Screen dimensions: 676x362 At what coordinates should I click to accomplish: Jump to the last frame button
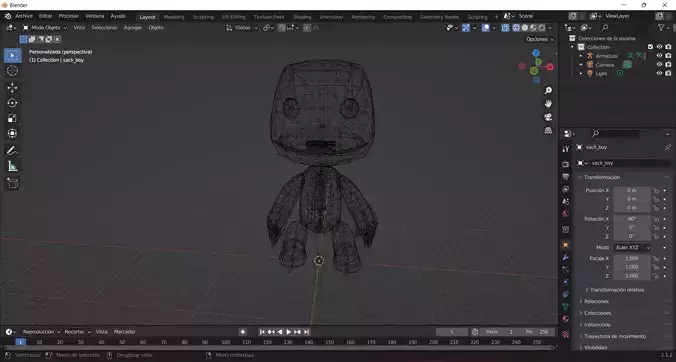pos(307,332)
